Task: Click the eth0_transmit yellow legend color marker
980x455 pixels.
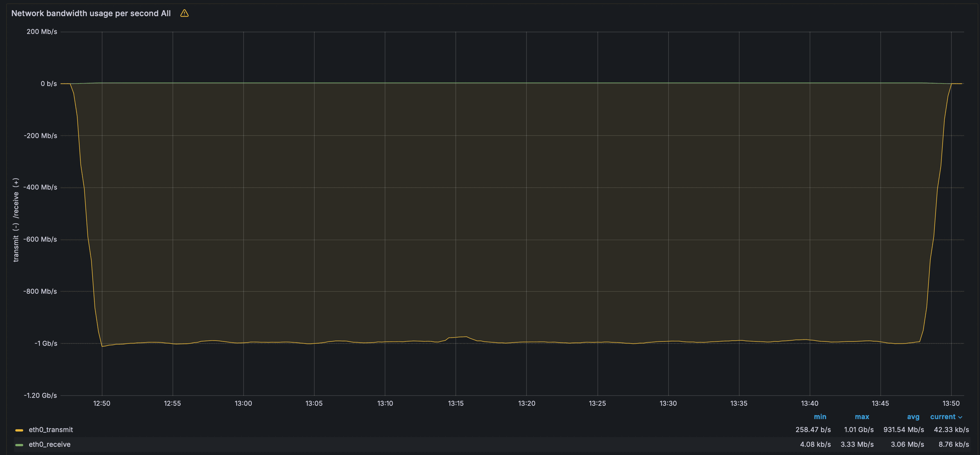Action: (19, 430)
